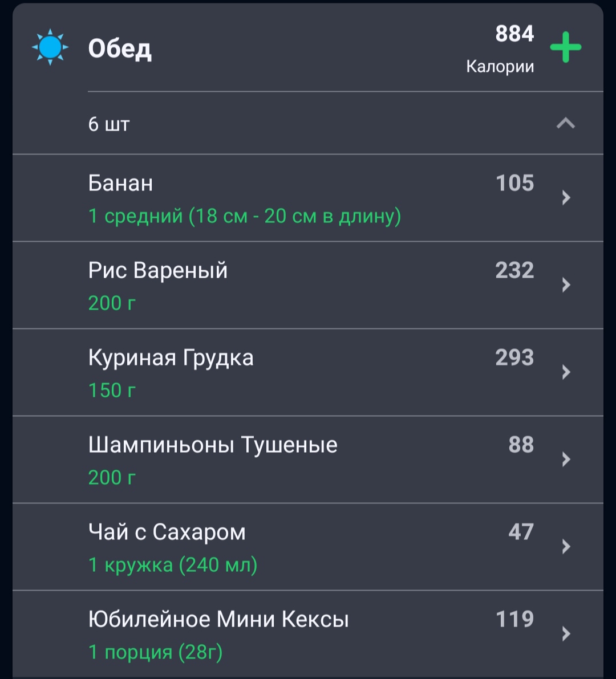
Task: Choose the Чай с Сахаром entry
Action: point(308,547)
